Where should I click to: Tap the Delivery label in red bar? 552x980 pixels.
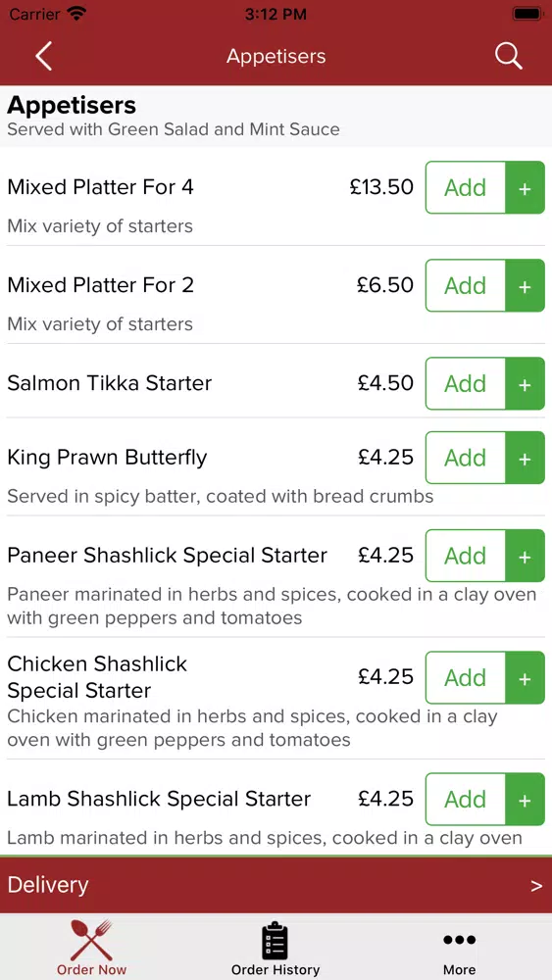pos(48,885)
